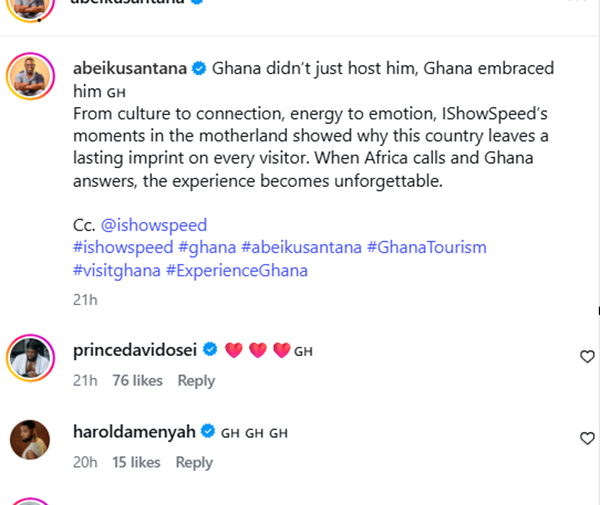Click the verified badge next to princedavidosei
The width and height of the screenshot is (600, 505).
pos(211,350)
